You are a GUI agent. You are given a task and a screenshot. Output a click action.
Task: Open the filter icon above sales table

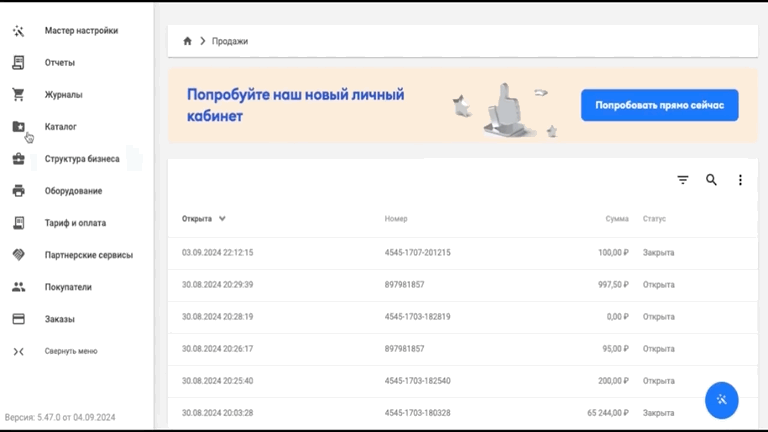pos(683,180)
